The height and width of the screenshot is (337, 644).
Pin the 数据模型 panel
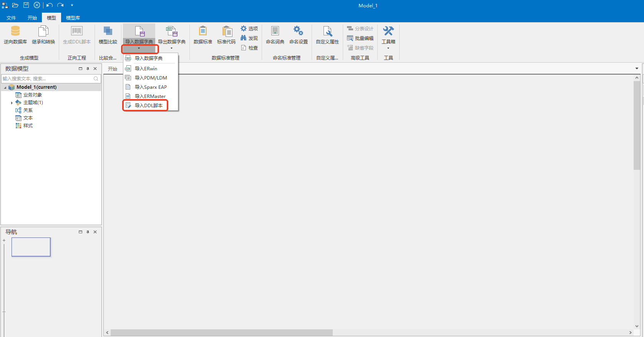click(88, 69)
